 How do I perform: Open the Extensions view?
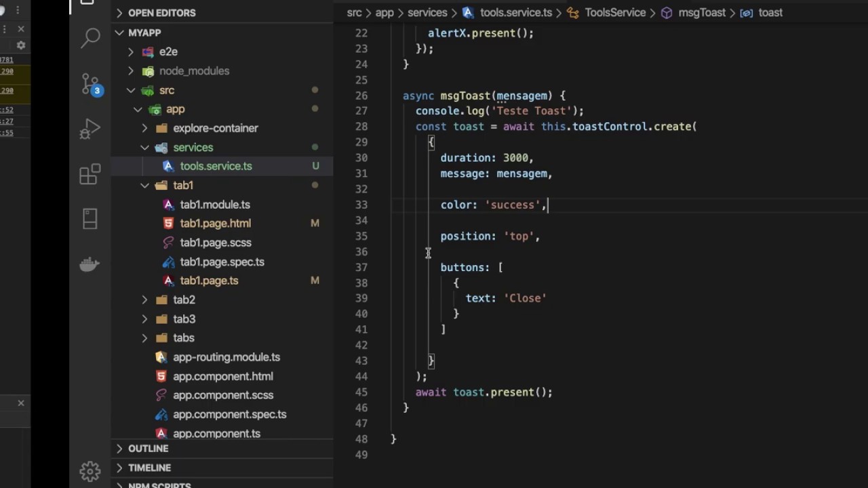click(x=90, y=174)
